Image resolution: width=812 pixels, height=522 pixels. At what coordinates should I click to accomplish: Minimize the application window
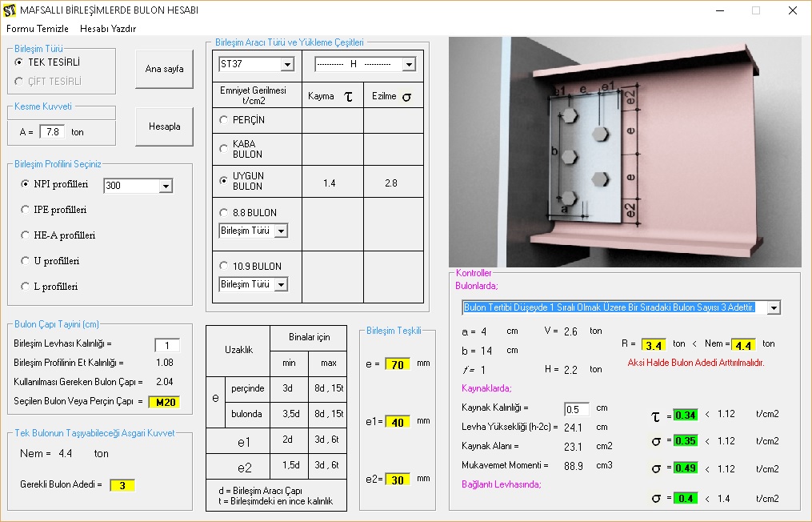point(720,10)
